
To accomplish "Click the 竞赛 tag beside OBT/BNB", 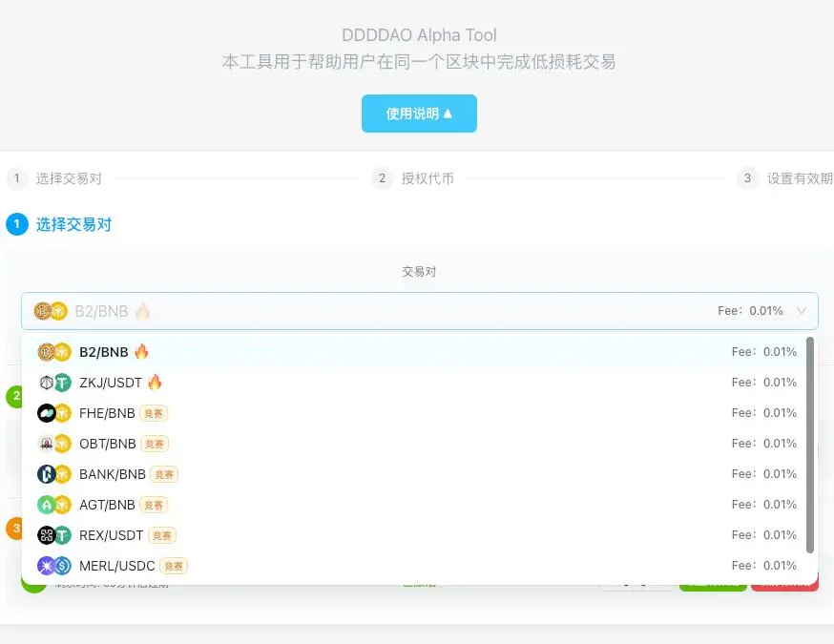I will pos(155,444).
